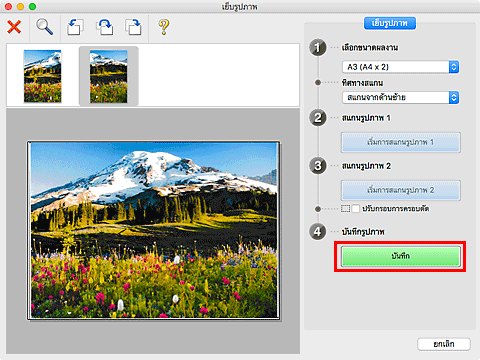Viewport: 480px width, 360px height.
Task: Click the ยกเลิก cancel button
Action: coord(444,344)
